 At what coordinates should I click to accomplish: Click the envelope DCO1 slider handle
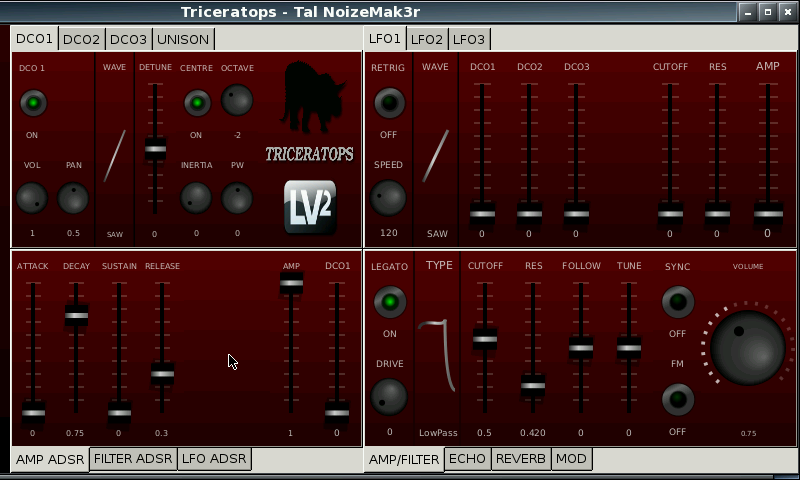[x=337, y=413]
